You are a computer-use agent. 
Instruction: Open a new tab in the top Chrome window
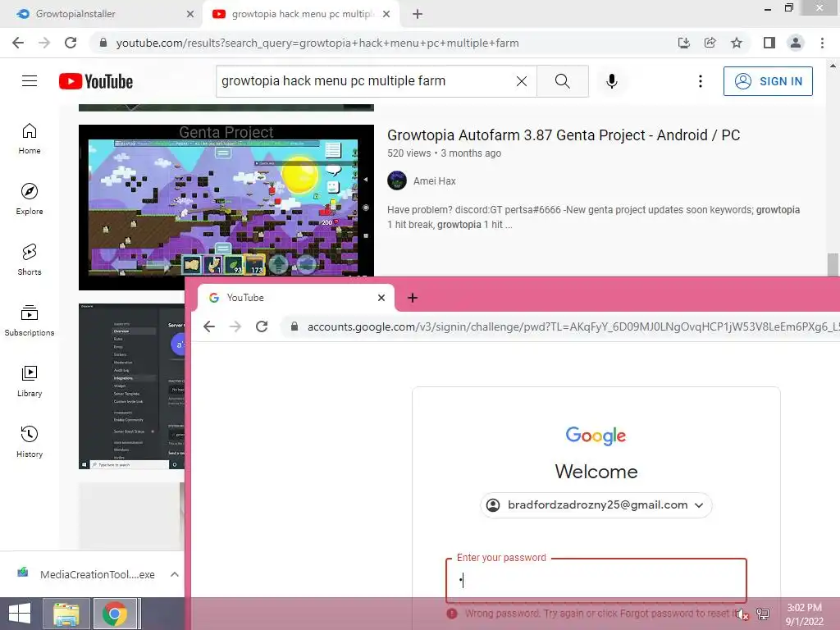coord(418,14)
